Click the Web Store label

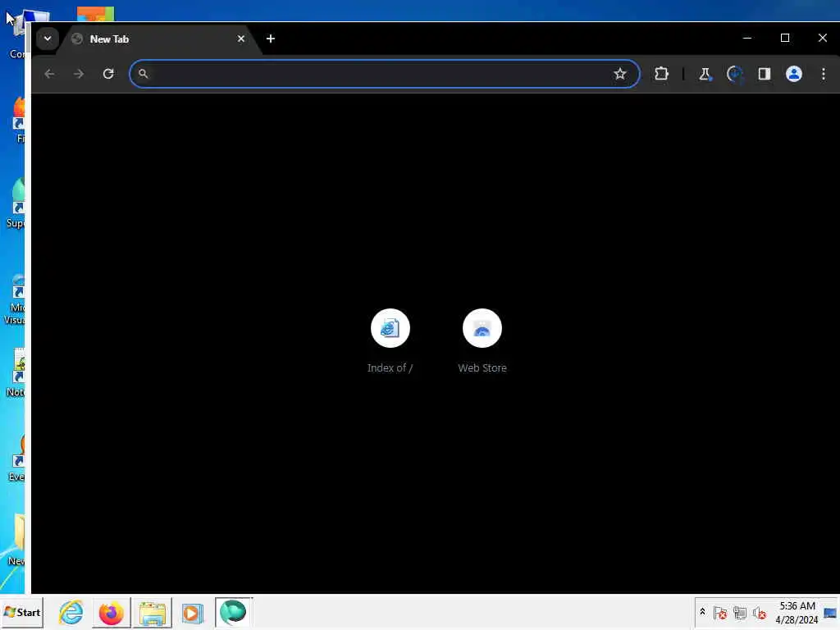click(482, 368)
